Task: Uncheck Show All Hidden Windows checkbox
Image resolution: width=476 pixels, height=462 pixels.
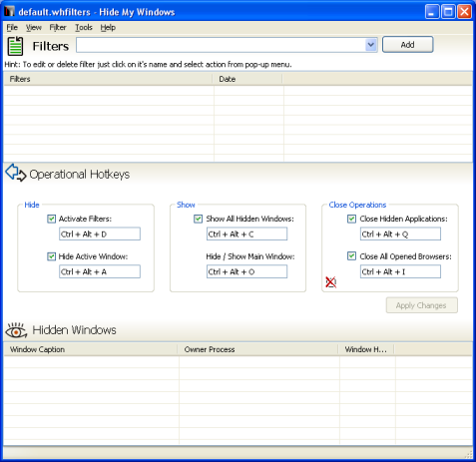Action: click(x=198, y=219)
